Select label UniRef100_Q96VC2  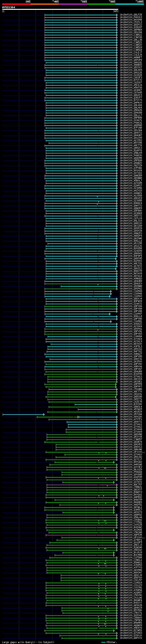(131, 447)
